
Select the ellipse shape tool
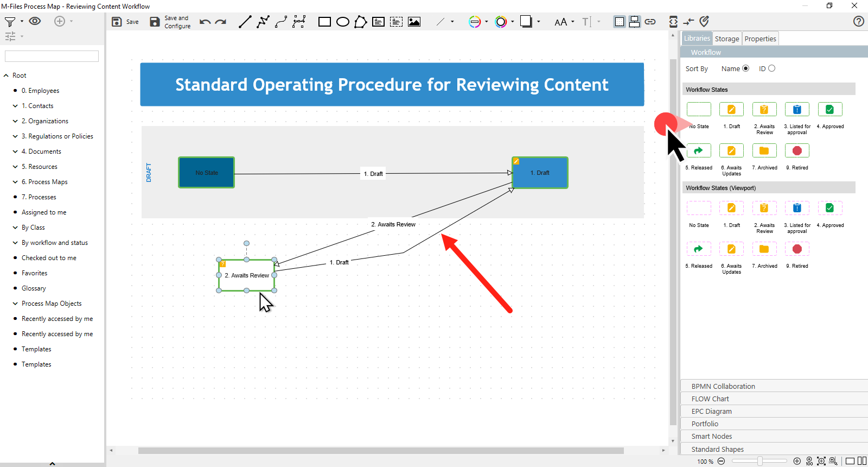pyautogui.click(x=343, y=22)
